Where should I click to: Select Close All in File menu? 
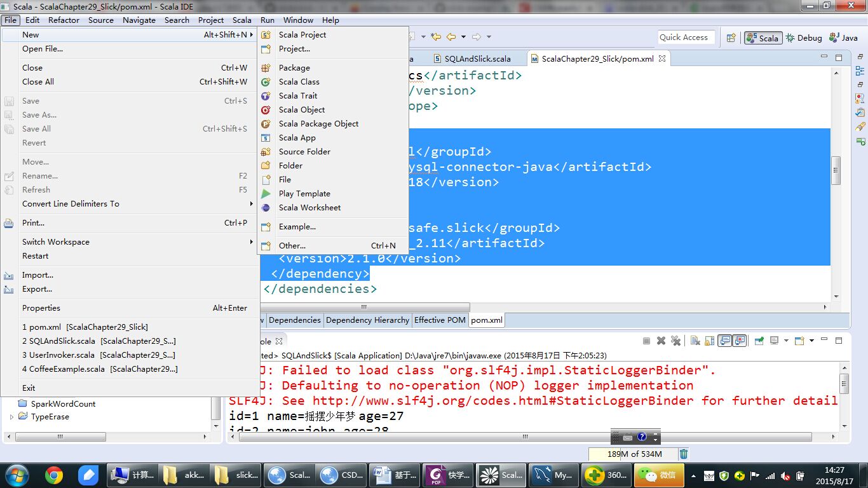click(129, 82)
